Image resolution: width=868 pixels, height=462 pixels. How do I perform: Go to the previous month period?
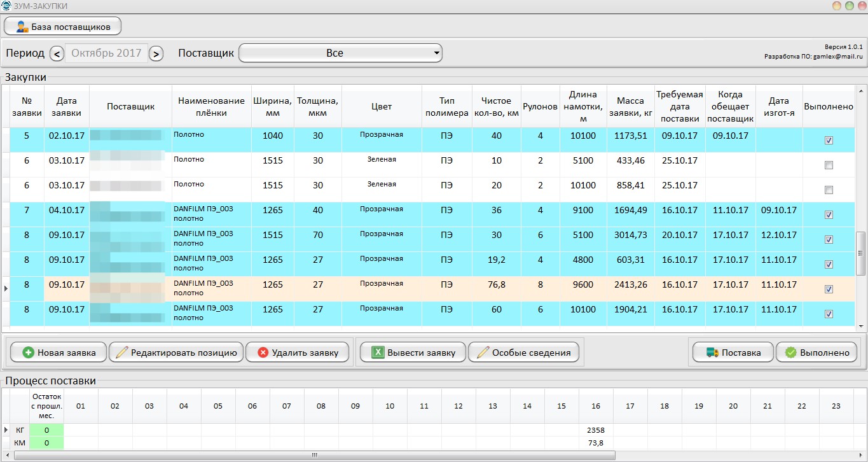[x=57, y=54]
